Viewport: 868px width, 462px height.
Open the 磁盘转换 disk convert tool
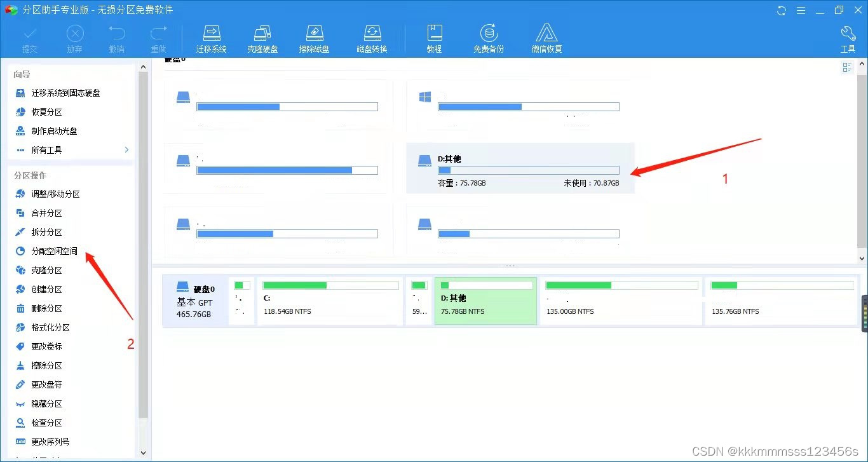(x=372, y=39)
